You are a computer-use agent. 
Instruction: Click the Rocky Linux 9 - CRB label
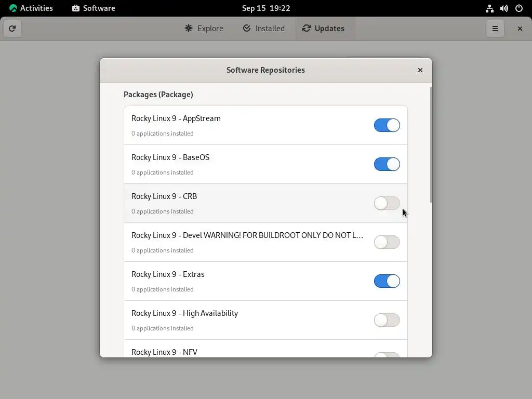[164, 196]
